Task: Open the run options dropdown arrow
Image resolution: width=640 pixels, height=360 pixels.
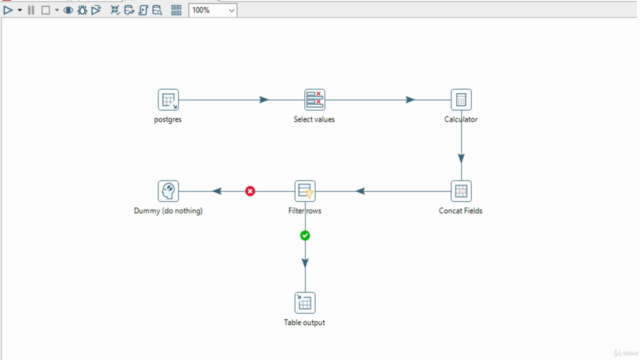Action: pos(19,10)
